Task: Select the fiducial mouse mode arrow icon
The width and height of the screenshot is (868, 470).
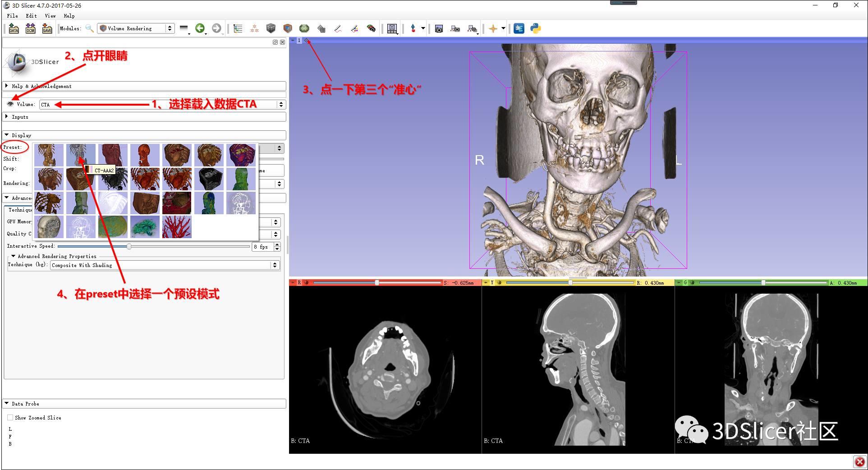Action: tap(413, 28)
